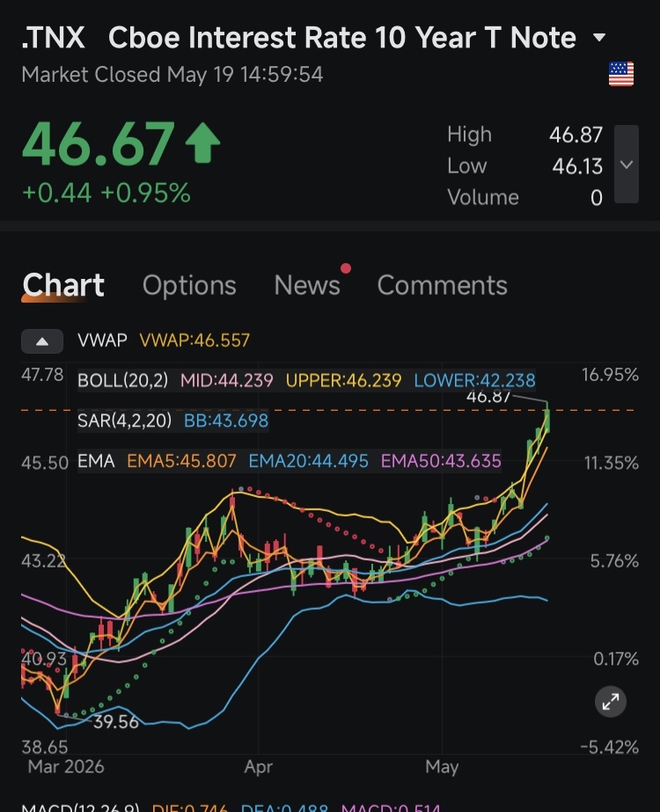This screenshot has width=660, height=812.
Task: Tap the 39.56 low price marker
Action: click(x=115, y=721)
